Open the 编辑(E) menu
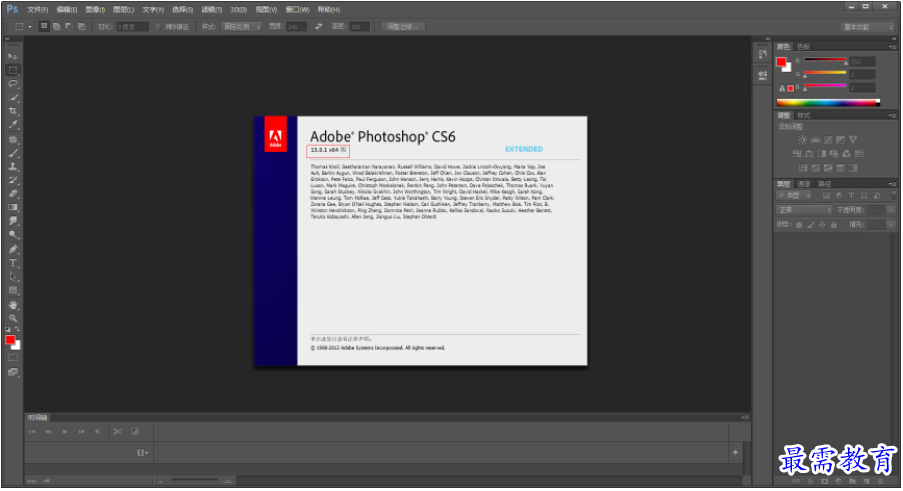903x491 pixels. point(67,9)
